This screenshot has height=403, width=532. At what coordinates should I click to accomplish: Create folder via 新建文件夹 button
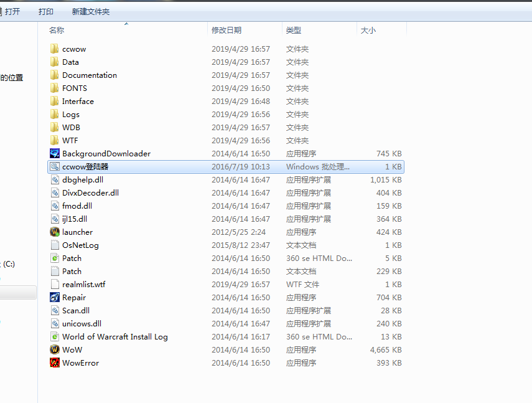click(90, 11)
